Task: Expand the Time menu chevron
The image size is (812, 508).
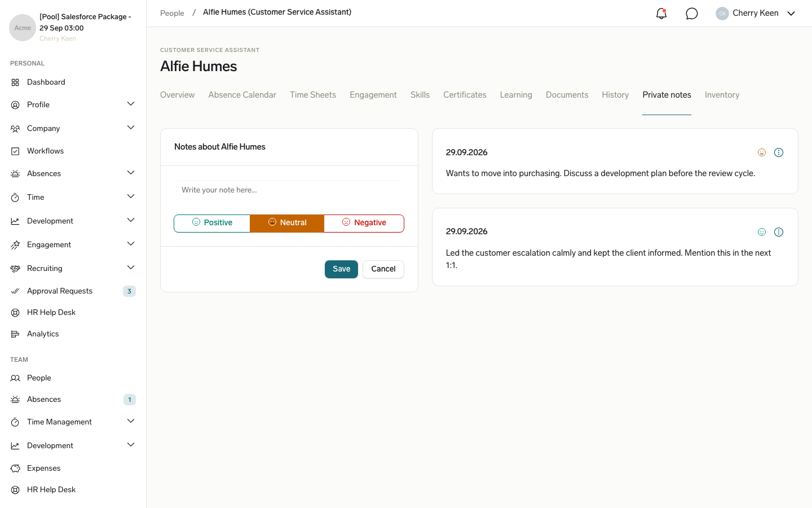Action: point(131,196)
